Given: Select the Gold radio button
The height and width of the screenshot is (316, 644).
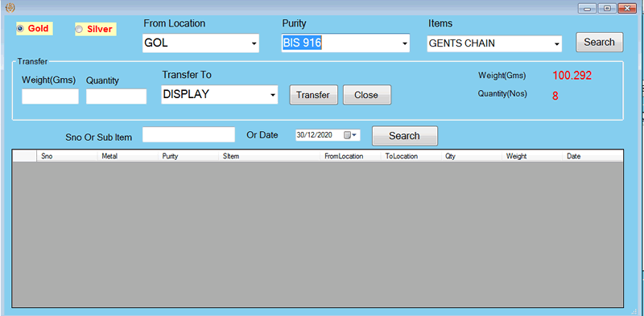Looking at the screenshot, I should [20, 29].
